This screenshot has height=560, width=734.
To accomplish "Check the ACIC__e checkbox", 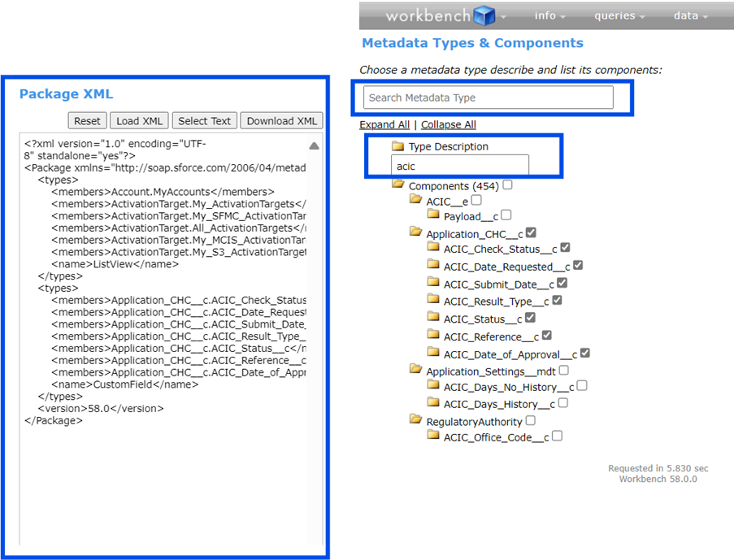I will (476, 200).
